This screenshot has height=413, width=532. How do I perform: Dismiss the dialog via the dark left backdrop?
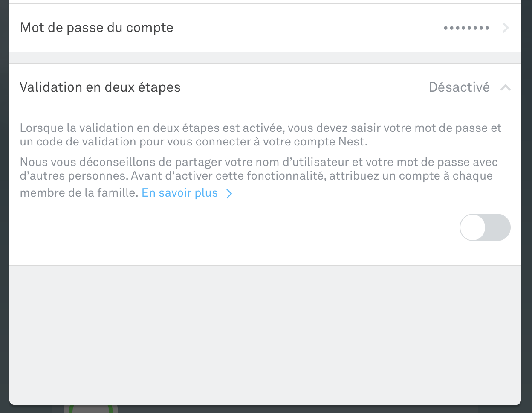[x=4, y=206]
